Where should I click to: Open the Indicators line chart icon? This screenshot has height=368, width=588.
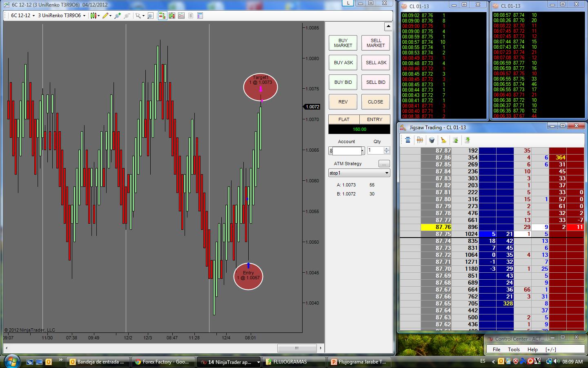(x=181, y=16)
